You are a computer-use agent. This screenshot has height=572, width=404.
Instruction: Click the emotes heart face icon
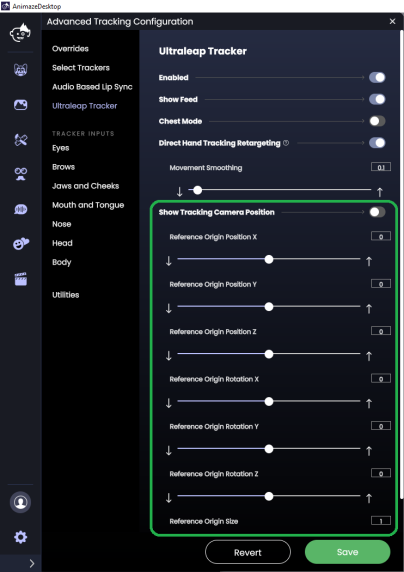(21, 244)
